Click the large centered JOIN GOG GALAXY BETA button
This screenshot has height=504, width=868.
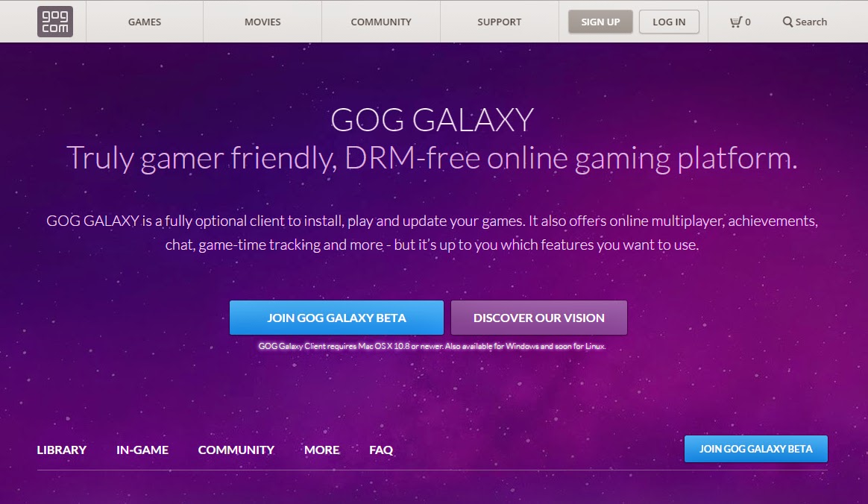coord(336,318)
